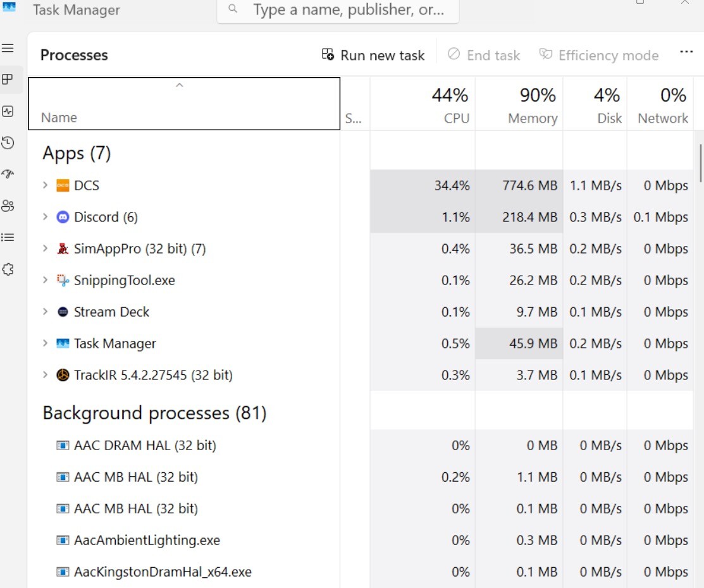
Task: Select the DCS process row name
Action: click(87, 185)
